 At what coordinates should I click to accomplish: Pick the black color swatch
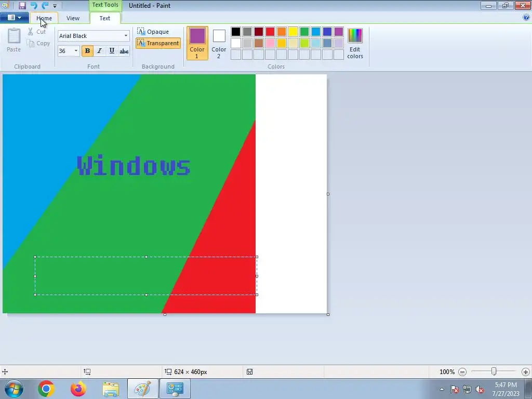point(236,32)
